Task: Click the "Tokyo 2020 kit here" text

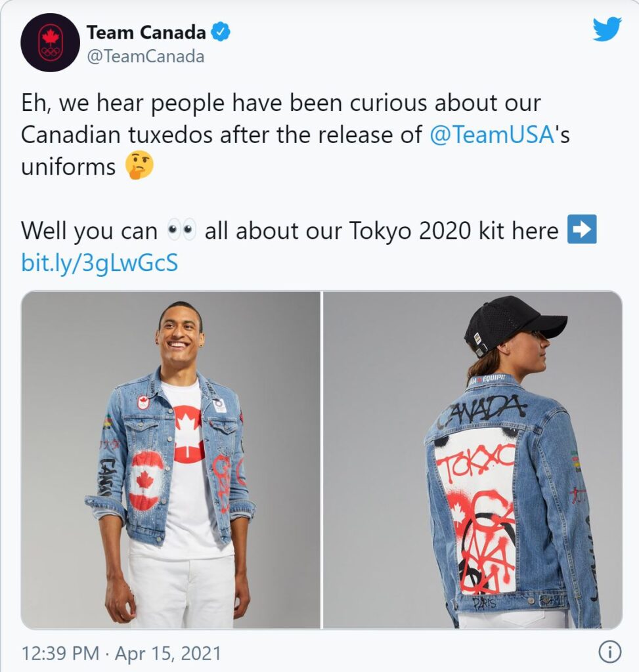Action: point(454,230)
